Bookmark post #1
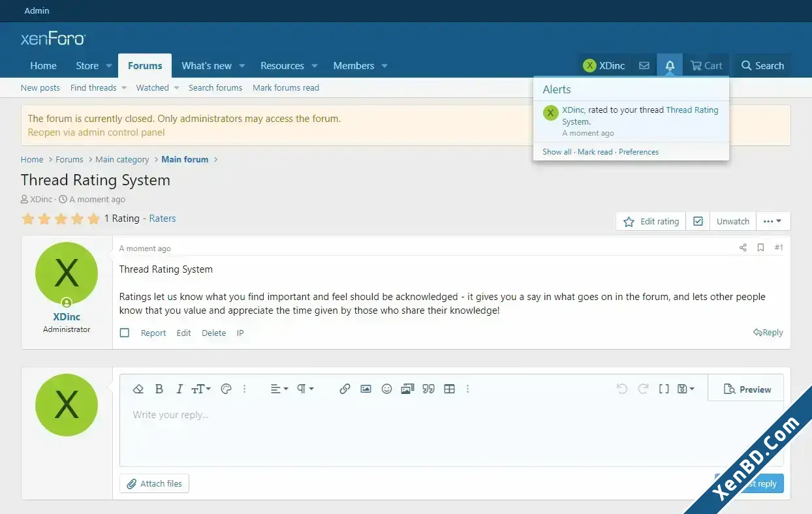The height and width of the screenshot is (514, 812). [760, 248]
